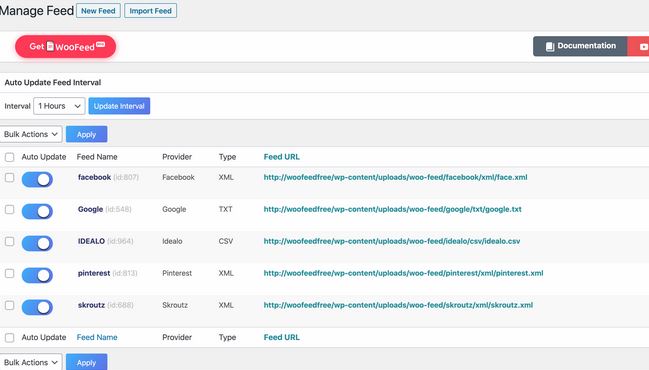Screen dimensions: 649x370
Task: Sort by Feed URL footer column
Action: [281, 337]
